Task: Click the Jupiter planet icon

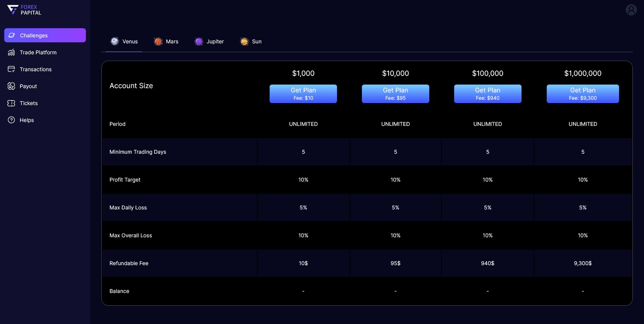Action: 199,41
